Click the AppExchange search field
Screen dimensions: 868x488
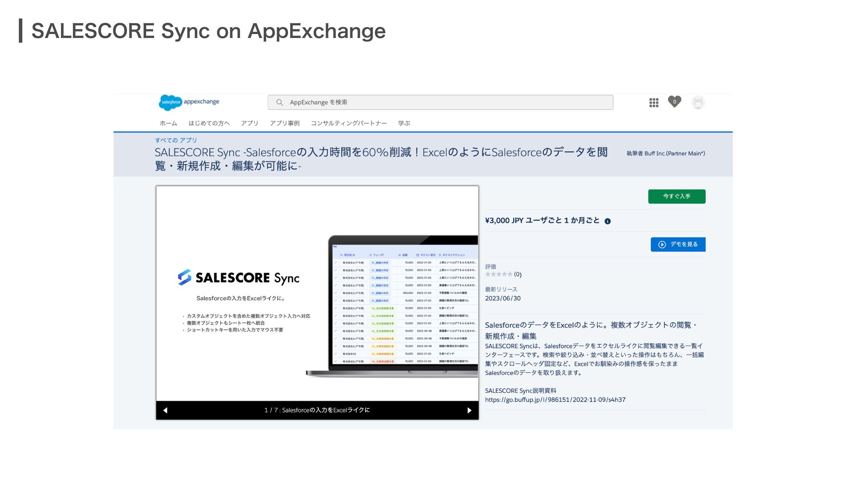pyautogui.click(x=440, y=102)
